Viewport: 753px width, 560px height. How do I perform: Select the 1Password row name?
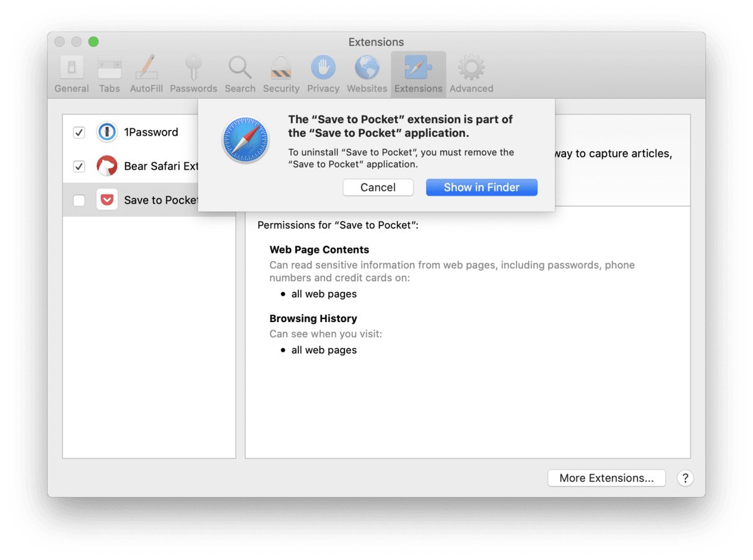click(151, 132)
